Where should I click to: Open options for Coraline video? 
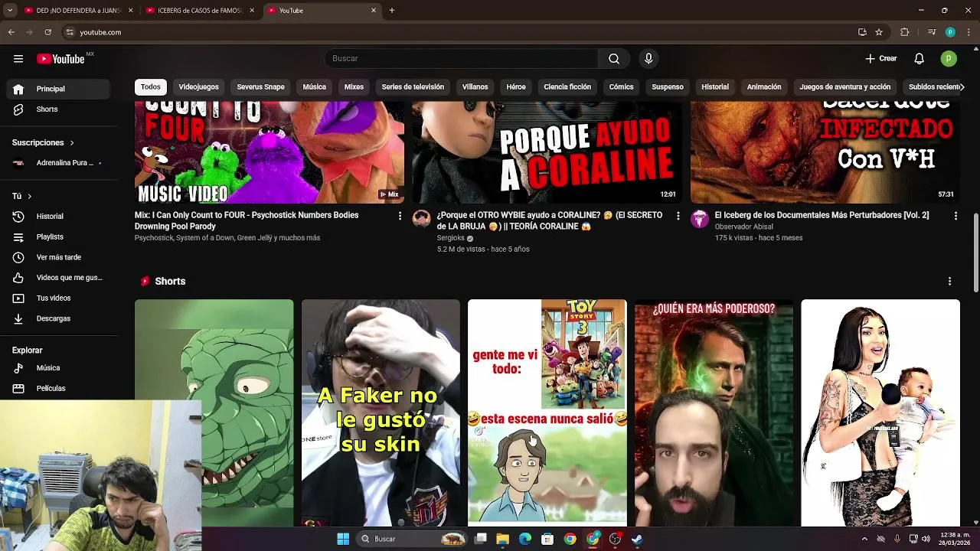coord(678,217)
